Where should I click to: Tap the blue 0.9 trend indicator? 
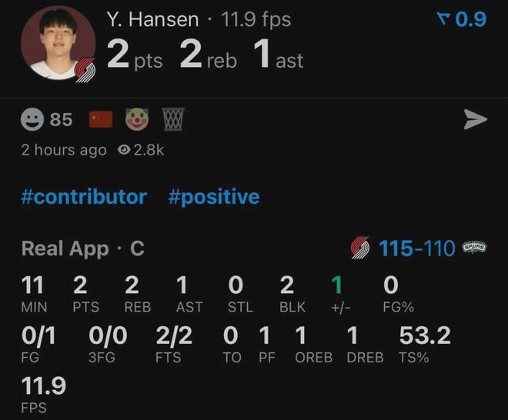pyautogui.click(x=461, y=19)
